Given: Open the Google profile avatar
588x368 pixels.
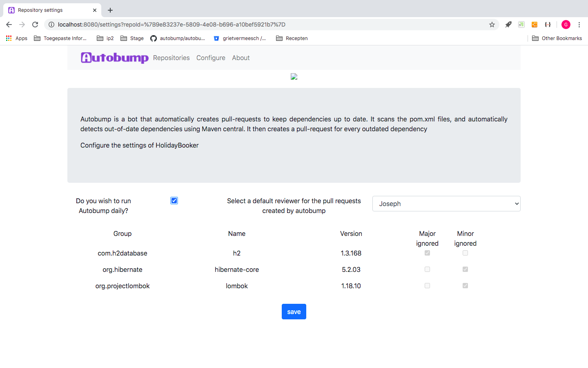Looking at the screenshot, I should 566,25.
